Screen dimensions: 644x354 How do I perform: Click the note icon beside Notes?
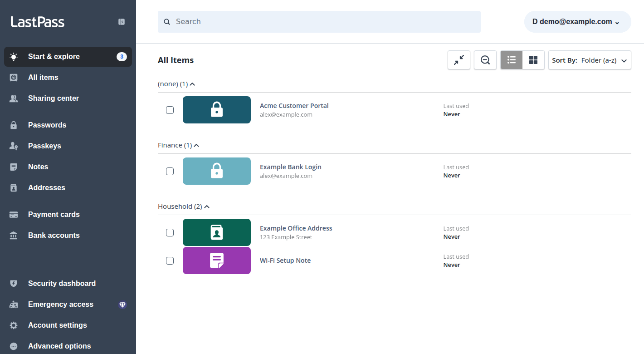coord(14,167)
